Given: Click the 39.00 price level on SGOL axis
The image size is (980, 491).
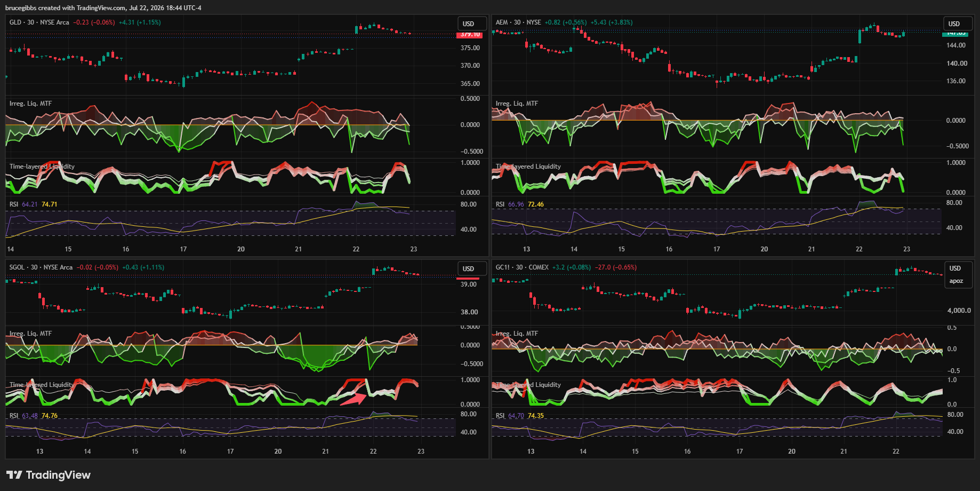Looking at the screenshot, I should click(469, 284).
